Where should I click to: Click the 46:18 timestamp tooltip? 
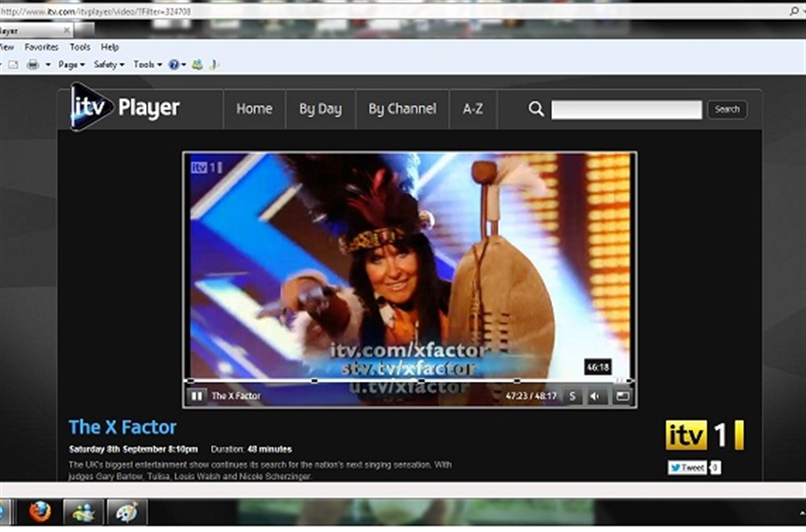598,367
